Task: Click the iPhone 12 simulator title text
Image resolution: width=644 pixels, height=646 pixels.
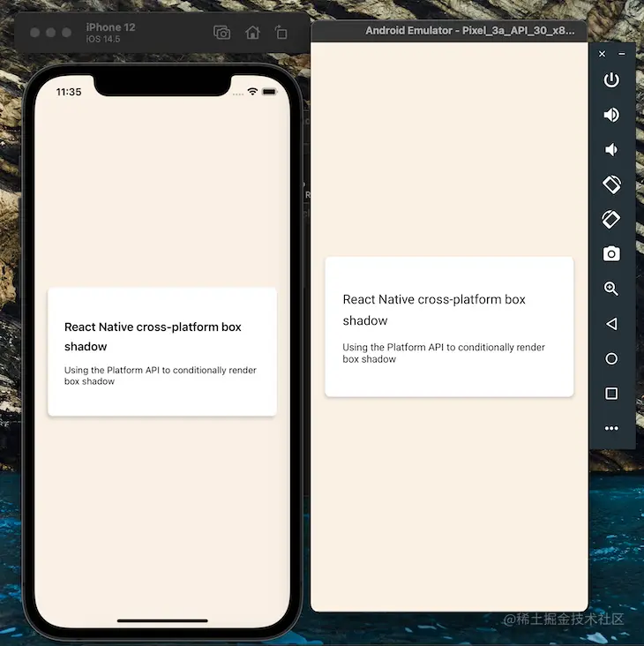Action: pyautogui.click(x=110, y=27)
